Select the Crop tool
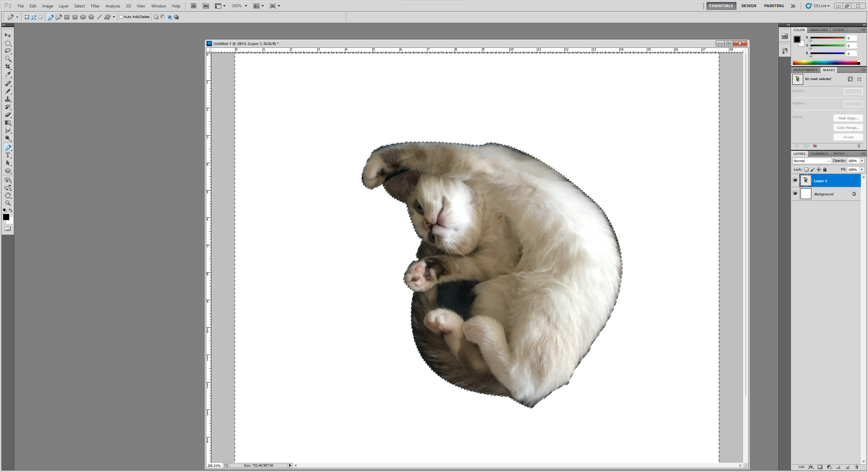The width and height of the screenshot is (868, 472). tap(8, 66)
